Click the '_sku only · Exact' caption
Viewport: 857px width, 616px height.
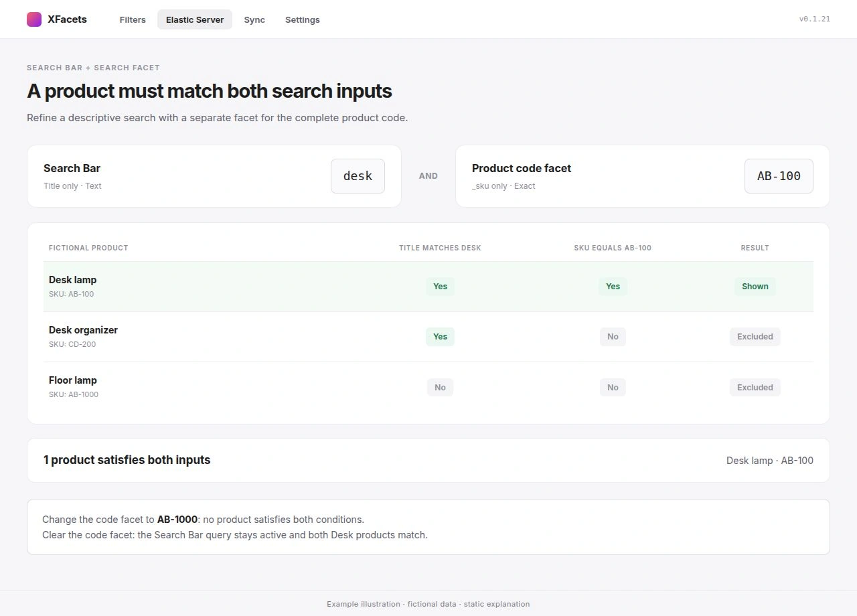(503, 186)
